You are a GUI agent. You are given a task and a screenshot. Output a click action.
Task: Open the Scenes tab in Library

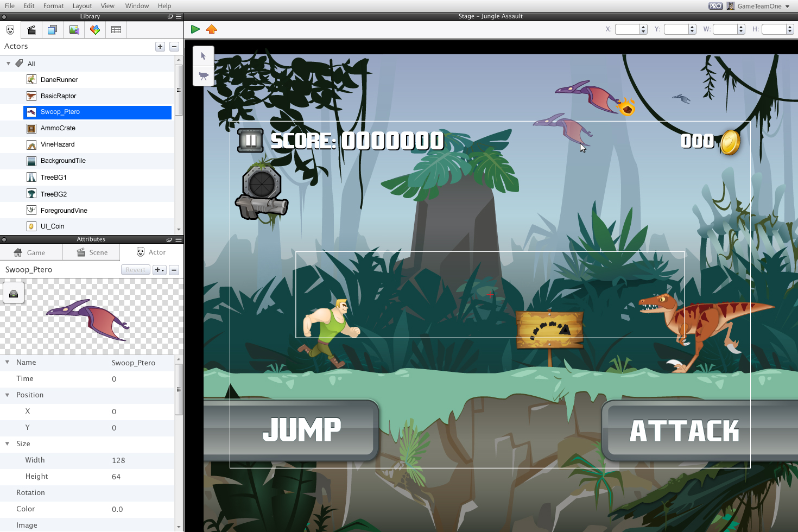(x=31, y=30)
